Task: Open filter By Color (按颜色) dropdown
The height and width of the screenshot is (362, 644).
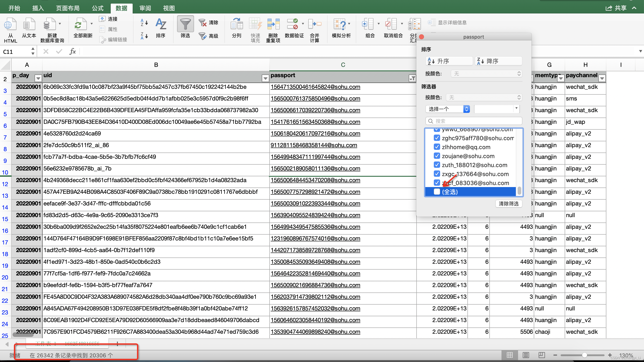Action: (484, 97)
